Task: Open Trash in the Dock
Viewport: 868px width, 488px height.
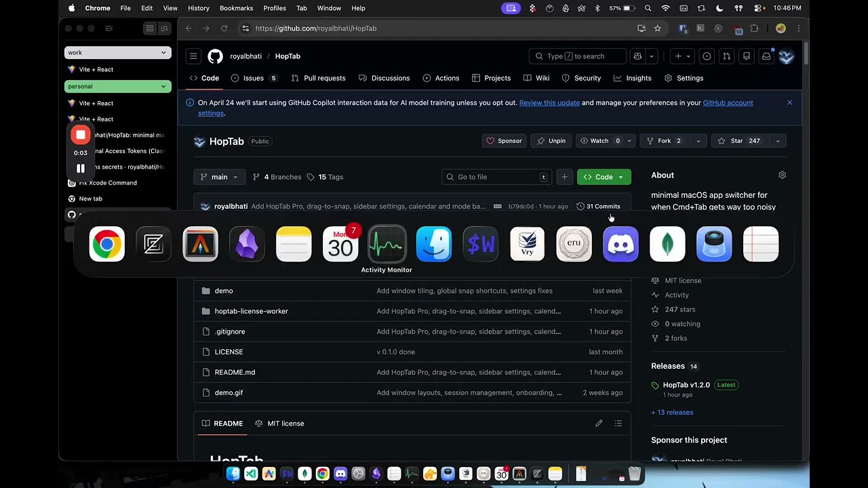Action: [634, 474]
